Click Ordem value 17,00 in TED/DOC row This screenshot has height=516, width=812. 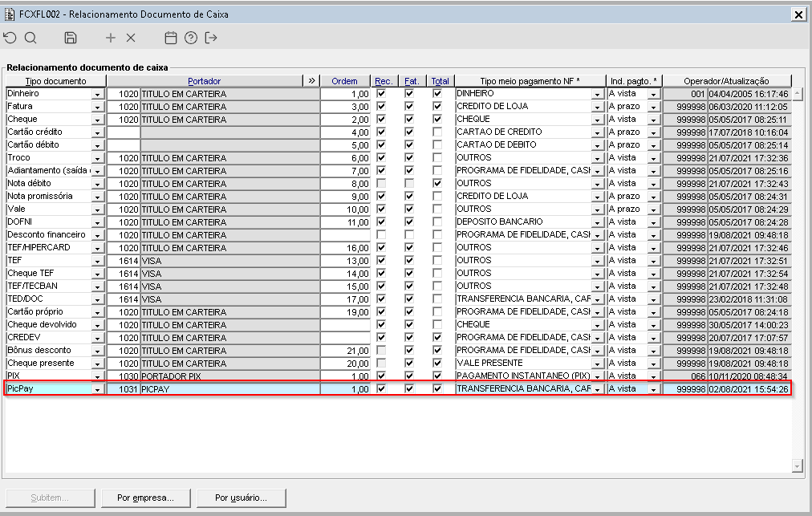click(x=345, y=299)
